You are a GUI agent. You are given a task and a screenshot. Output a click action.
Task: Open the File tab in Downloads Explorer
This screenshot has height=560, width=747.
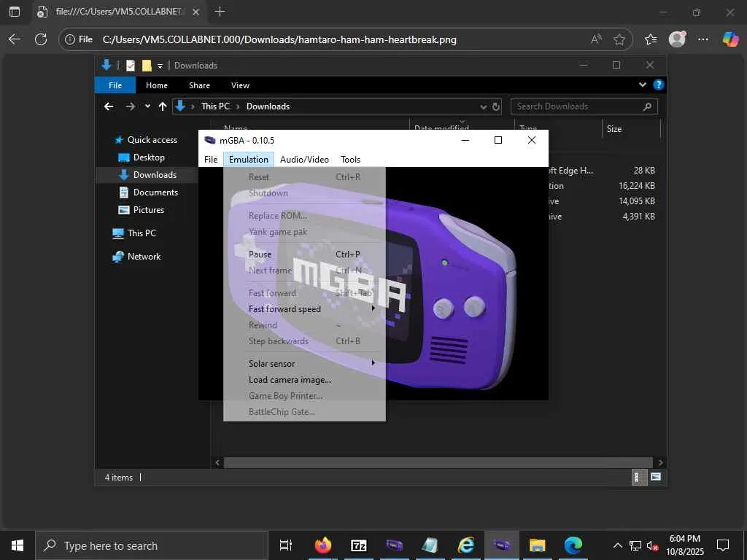point(115,85)
